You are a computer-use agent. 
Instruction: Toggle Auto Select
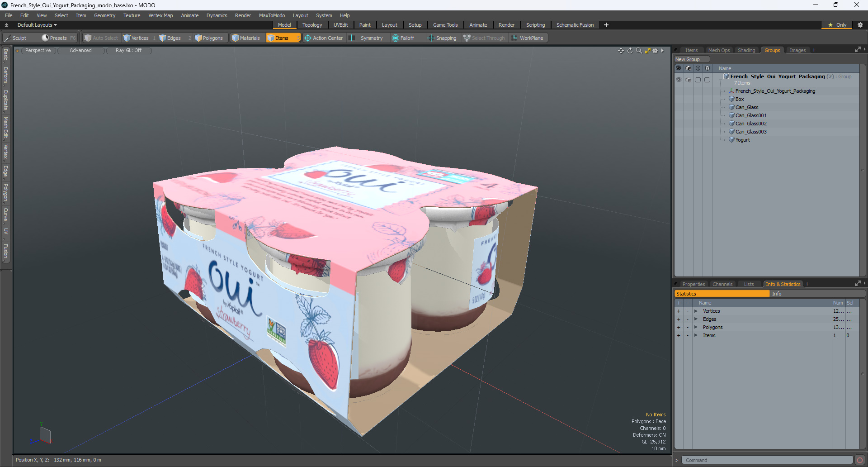tap(101, 38)
